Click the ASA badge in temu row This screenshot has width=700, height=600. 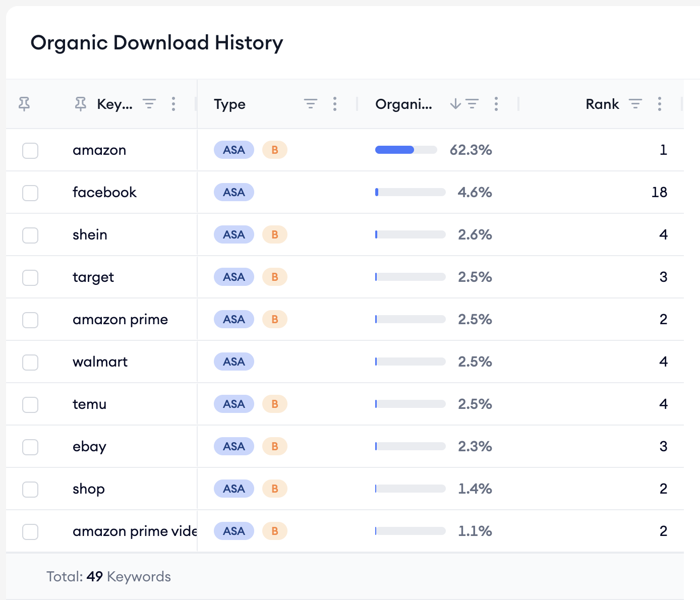click(x=234, y=404)
